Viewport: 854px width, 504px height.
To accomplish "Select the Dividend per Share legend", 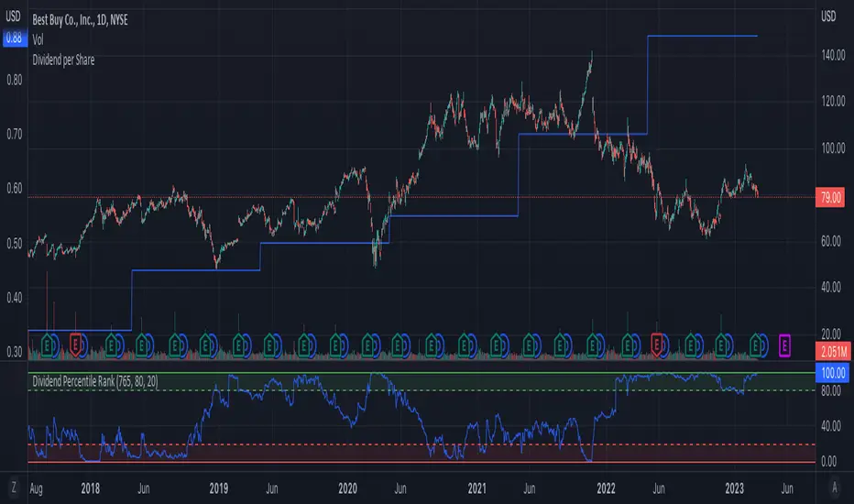I will pyautogui.click(x=63, y=60).
